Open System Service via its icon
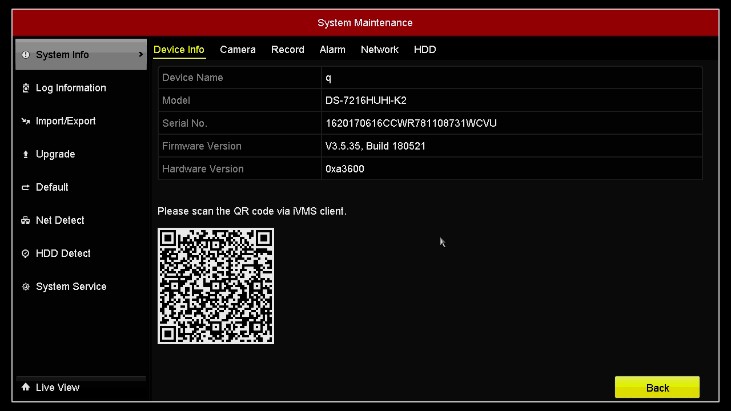This screenshot has height=411, width=731. coord(26,286)
